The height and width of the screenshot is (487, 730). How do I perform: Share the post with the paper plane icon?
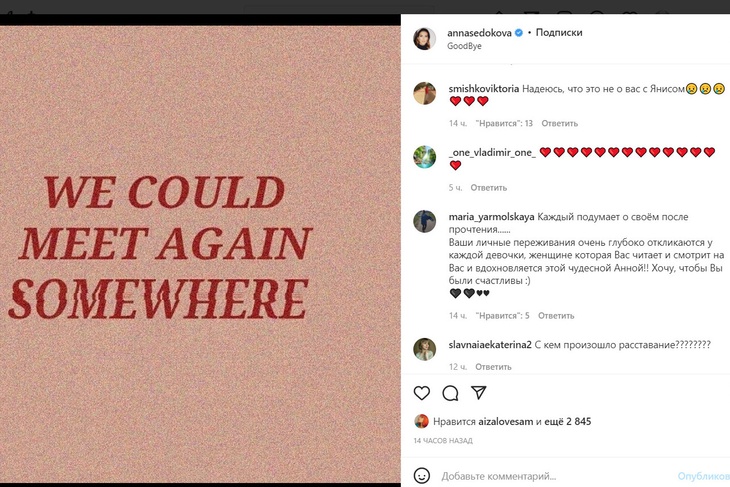[479, 393]
